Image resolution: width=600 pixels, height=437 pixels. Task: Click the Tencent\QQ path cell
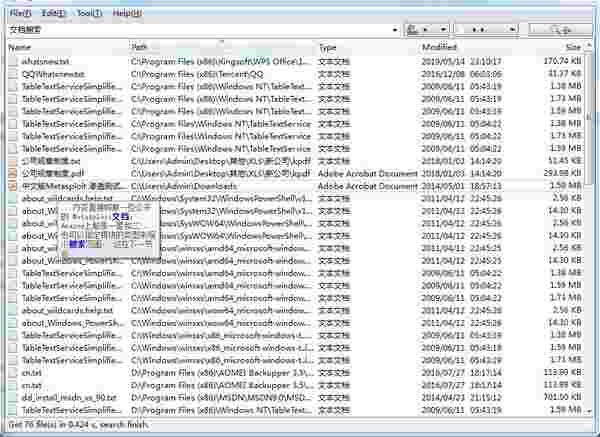(197, 74)
